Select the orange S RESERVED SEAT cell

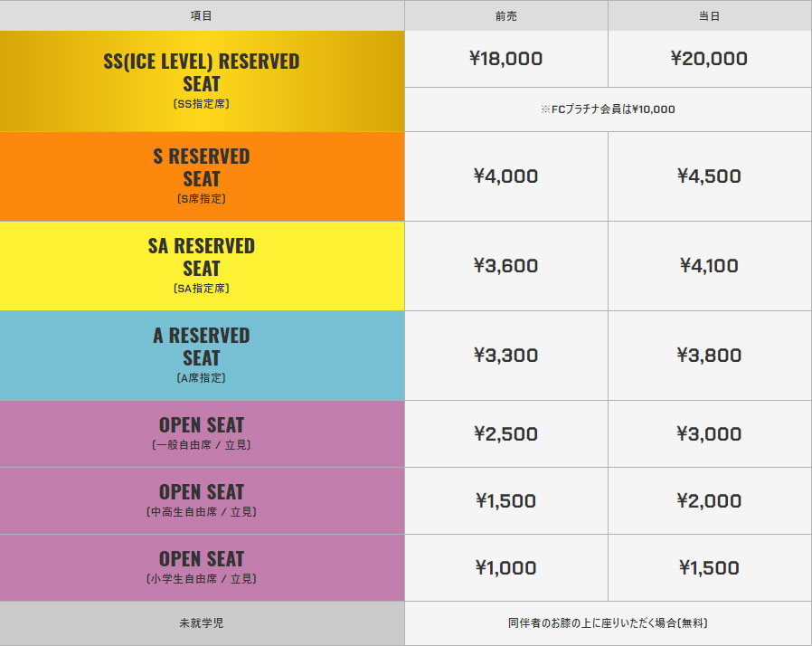(x=202, y=176)
